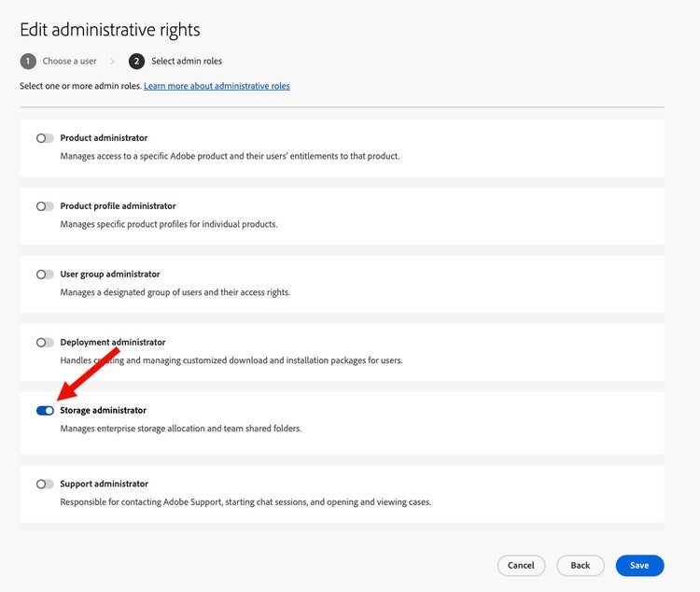Click step 1 circle icon
The width and height of the screenshot is (700, 592).
[x=28, y=62]
